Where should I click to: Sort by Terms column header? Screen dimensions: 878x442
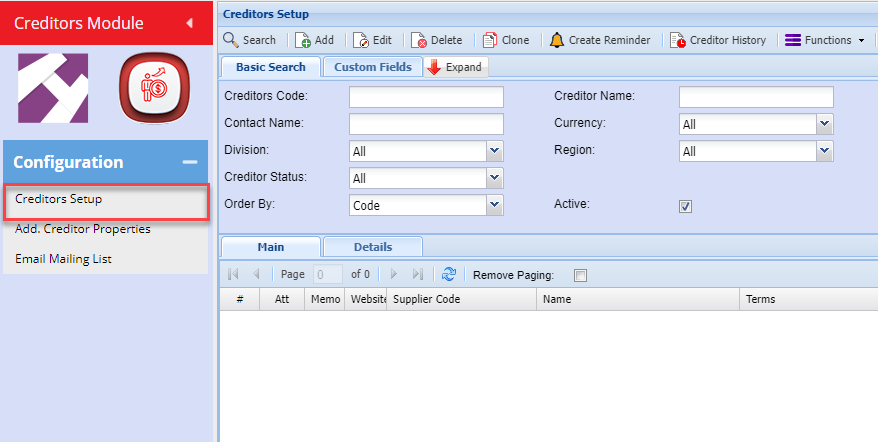tap(809, 299)
